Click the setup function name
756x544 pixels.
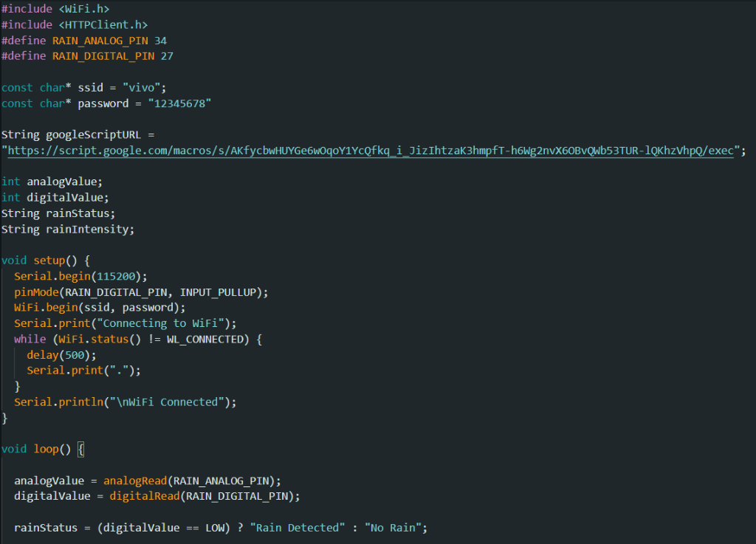point(49,261)
